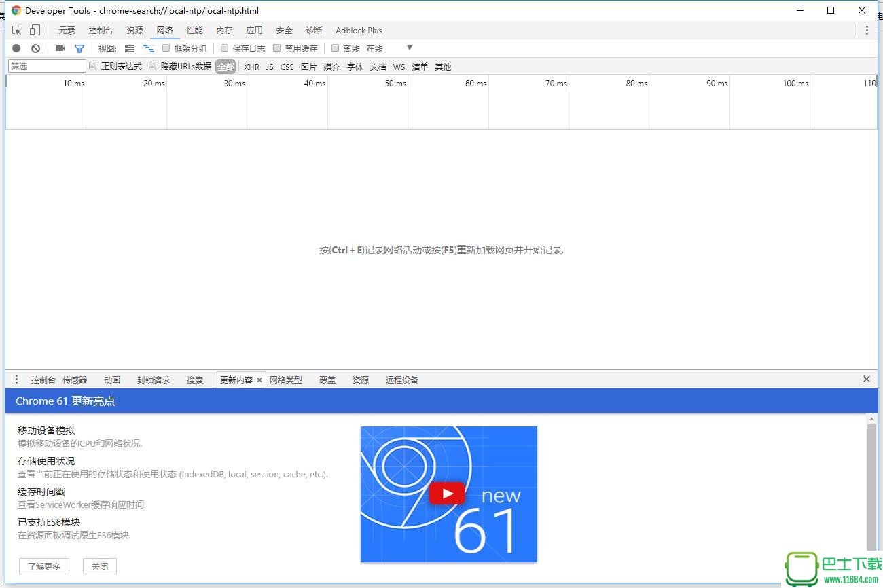Viewport: 883px width, 588px height.
Task: Filter requests by 图片 type
Action: point(308,67)
